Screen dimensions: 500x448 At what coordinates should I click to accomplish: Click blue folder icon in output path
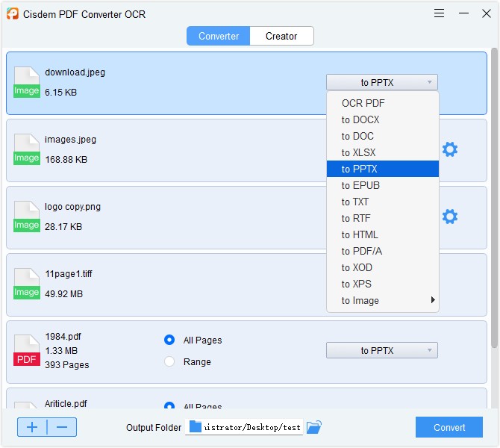196,426
